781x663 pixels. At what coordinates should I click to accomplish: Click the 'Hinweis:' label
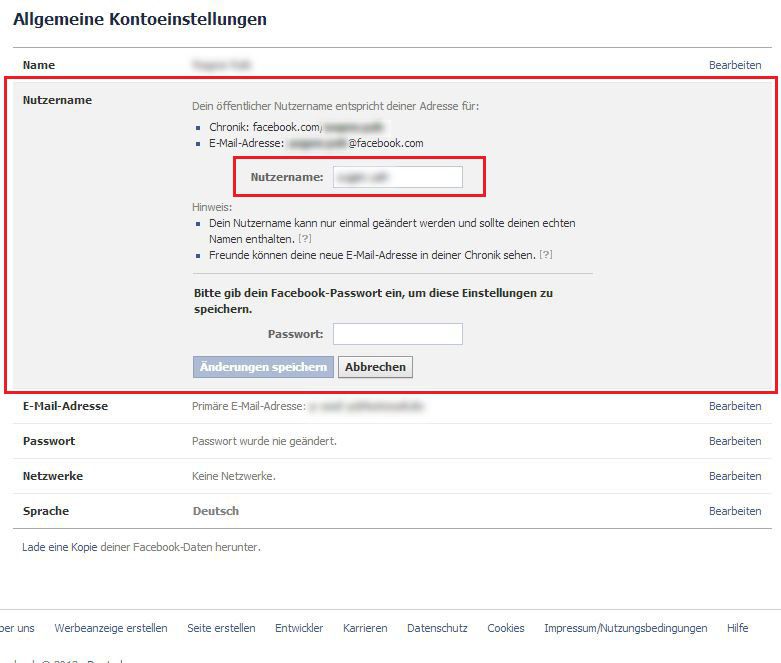(x=212, y=207)
